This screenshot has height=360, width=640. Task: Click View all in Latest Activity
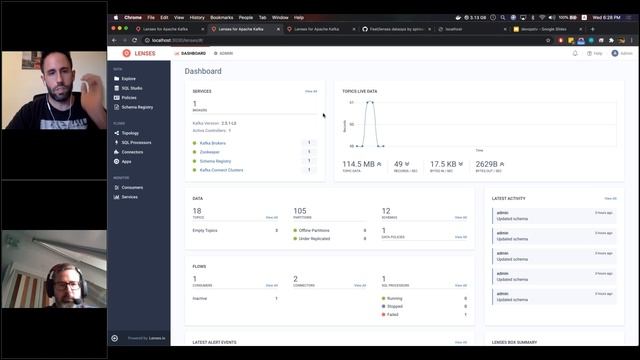tap(611, 198)
